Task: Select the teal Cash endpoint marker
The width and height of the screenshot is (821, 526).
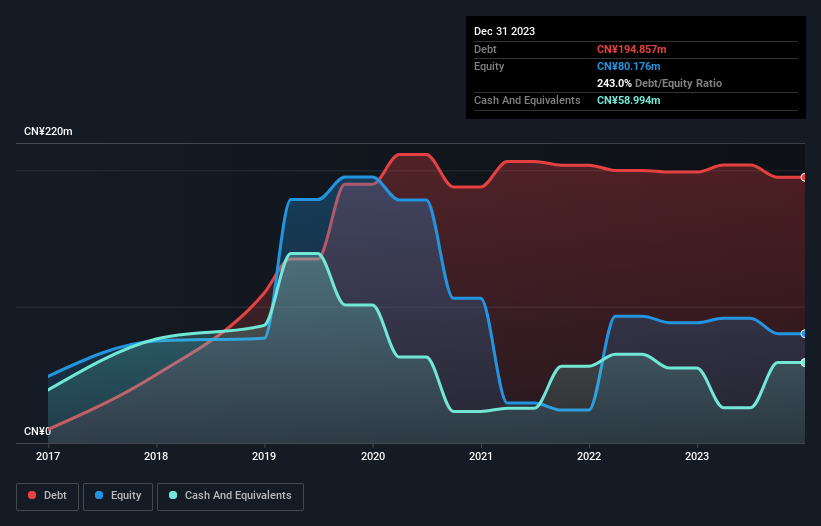Action: [804, 362]
